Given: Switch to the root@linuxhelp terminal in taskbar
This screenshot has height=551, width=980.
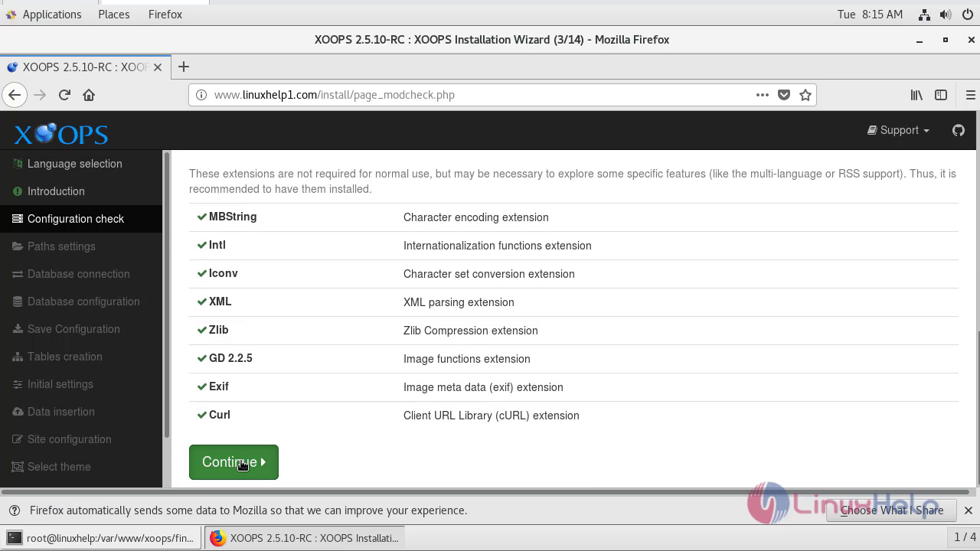Looking at the screenshot, I should point(101,538).
